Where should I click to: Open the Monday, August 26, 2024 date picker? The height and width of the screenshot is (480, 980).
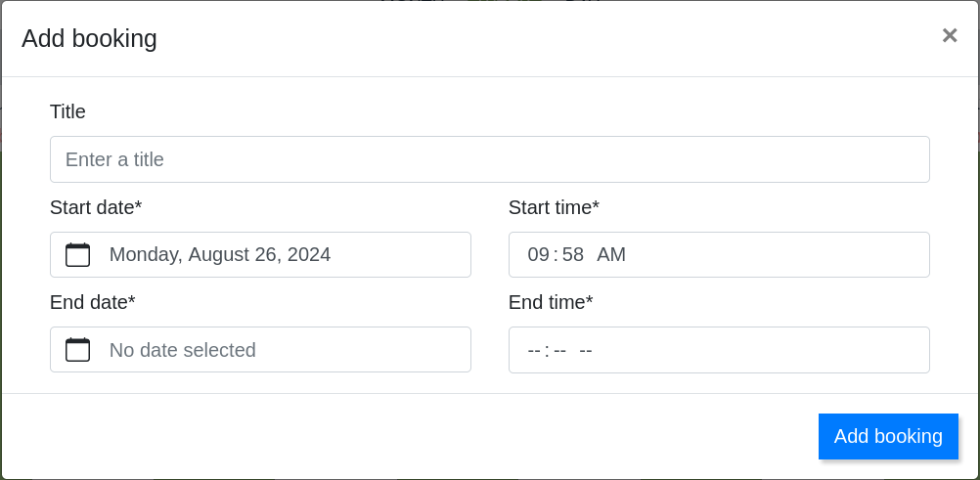(220, 255)
